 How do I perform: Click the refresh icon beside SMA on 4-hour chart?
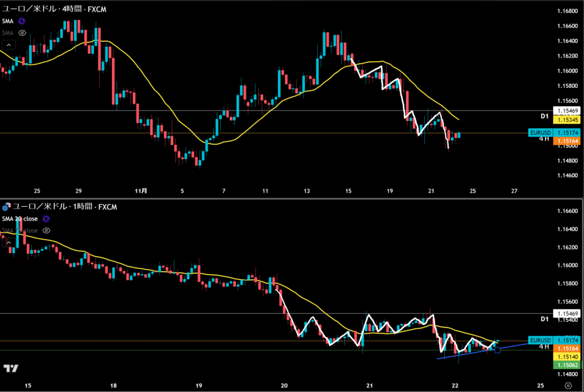(22, 21)
